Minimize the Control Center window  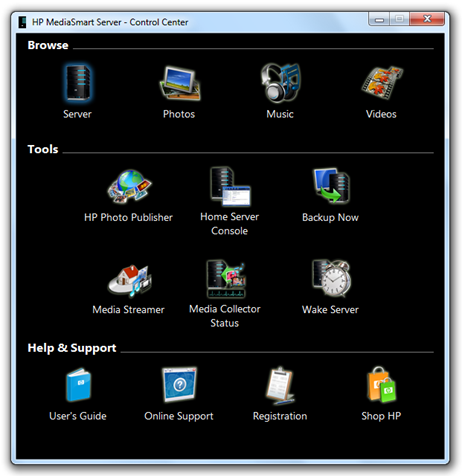click(379, 19)
